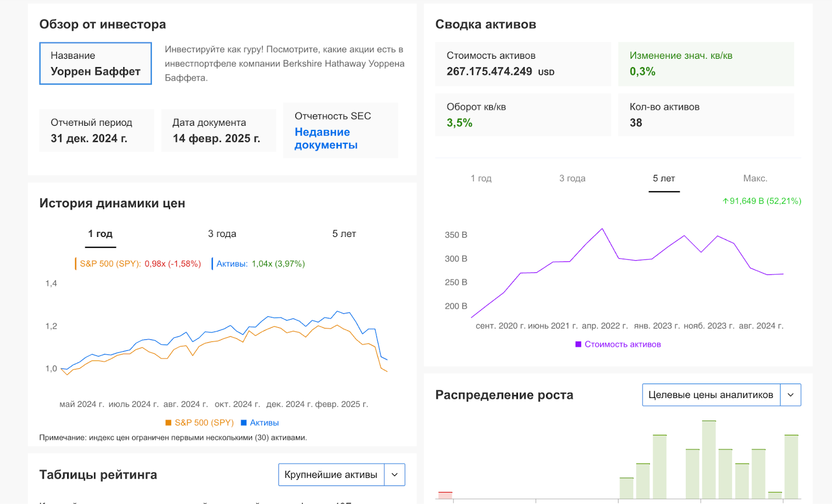Switch price history chart to 5 лет
Viewport: 832px width, 504px height.
pyautogui.click(x=344, y=234)
